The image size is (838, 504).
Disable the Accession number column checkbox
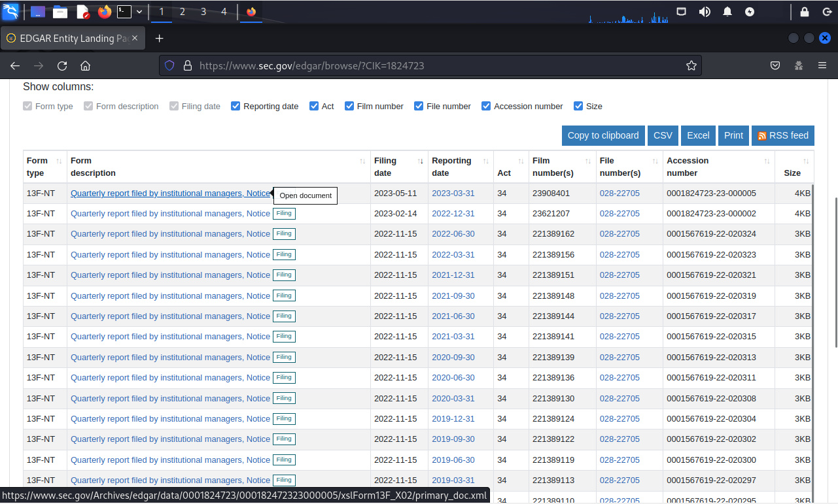click(486, 106)
